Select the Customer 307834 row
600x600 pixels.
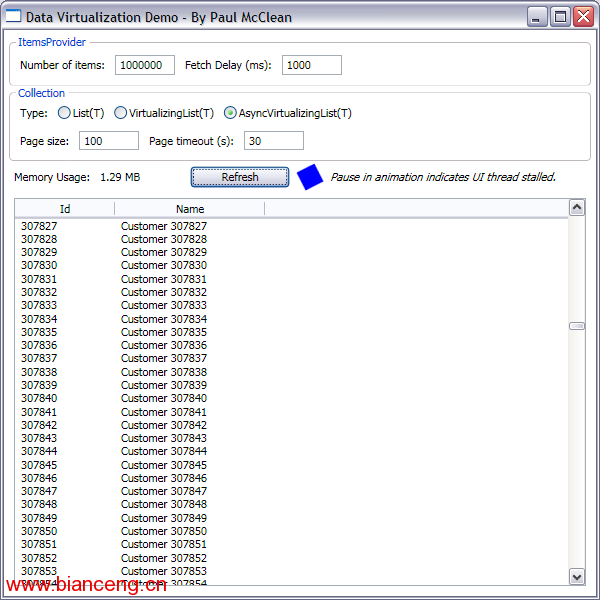click(292, 319)
